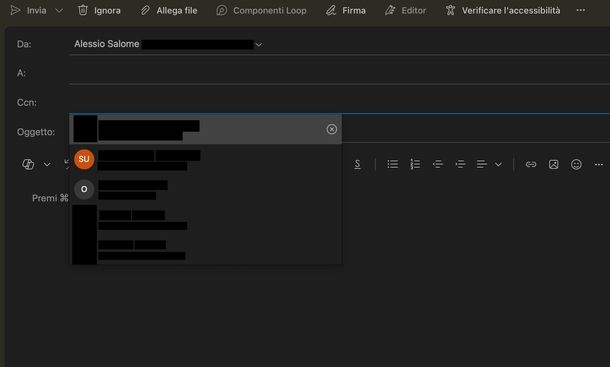Open the top toolbar overflow menu
This screenshot has height=367, width=610.
point(581,11)
